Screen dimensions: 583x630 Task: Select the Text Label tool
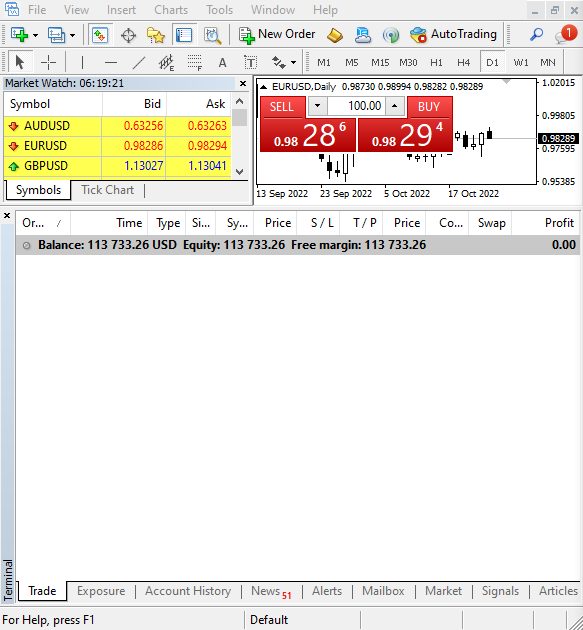(250, 63)
